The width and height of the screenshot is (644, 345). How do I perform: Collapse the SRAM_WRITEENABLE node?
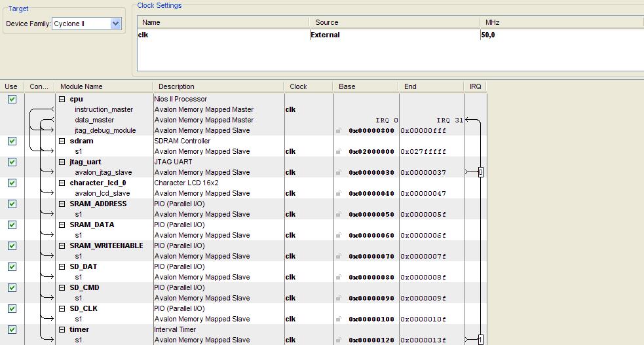click(x=62, y=245)
